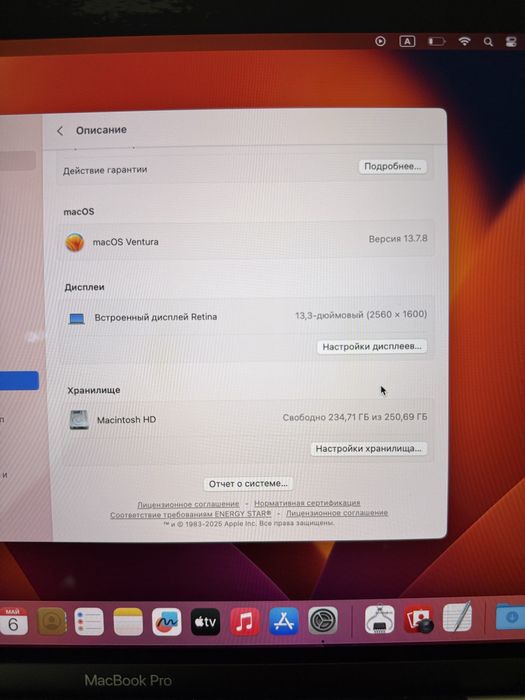This screenshot has height=700, width=525.
Task: Click Свободно 234,71 ГБ из 250,69 ГБ
Action: pos(355,417)
